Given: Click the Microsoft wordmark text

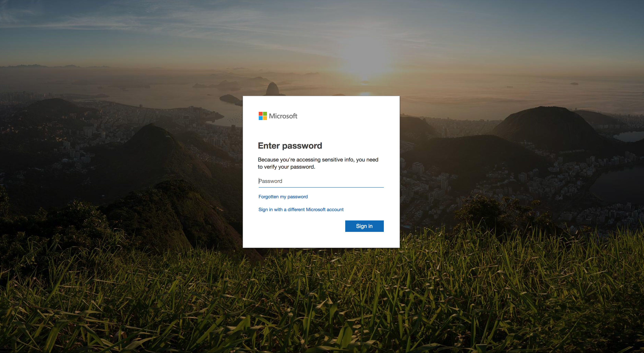Looking at the screenshot, I should pos(283,116).
